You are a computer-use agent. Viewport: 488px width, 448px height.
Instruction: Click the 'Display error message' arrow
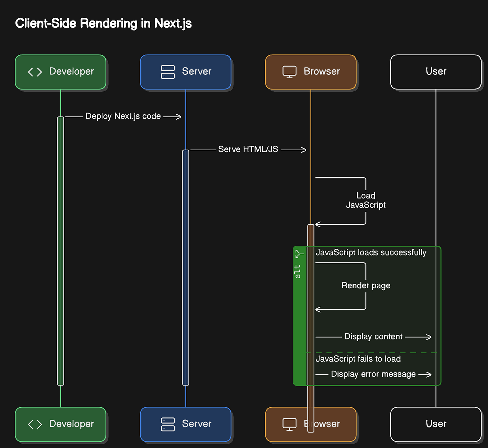coord(374,374)
